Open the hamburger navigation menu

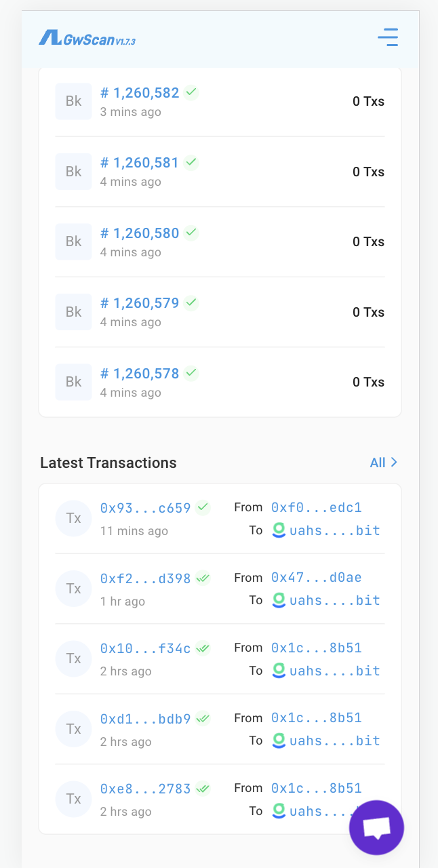point(388,37)
